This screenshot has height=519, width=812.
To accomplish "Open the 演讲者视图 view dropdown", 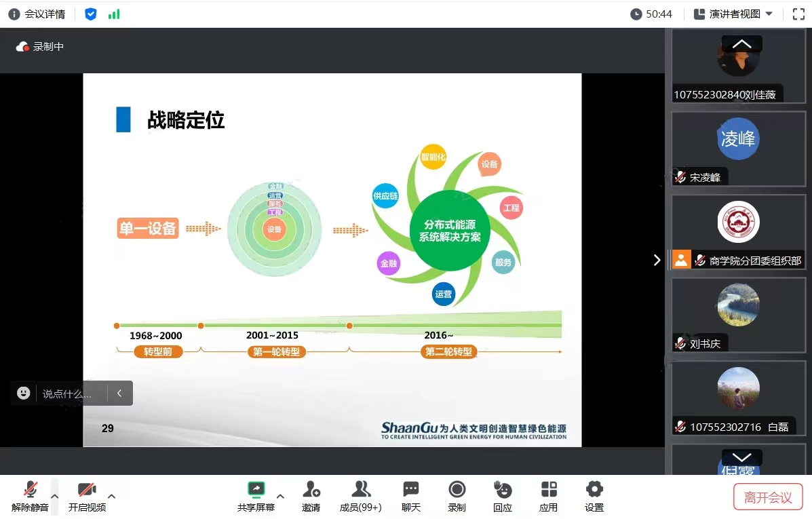I will pyautogui.click(x=734, y=14).
